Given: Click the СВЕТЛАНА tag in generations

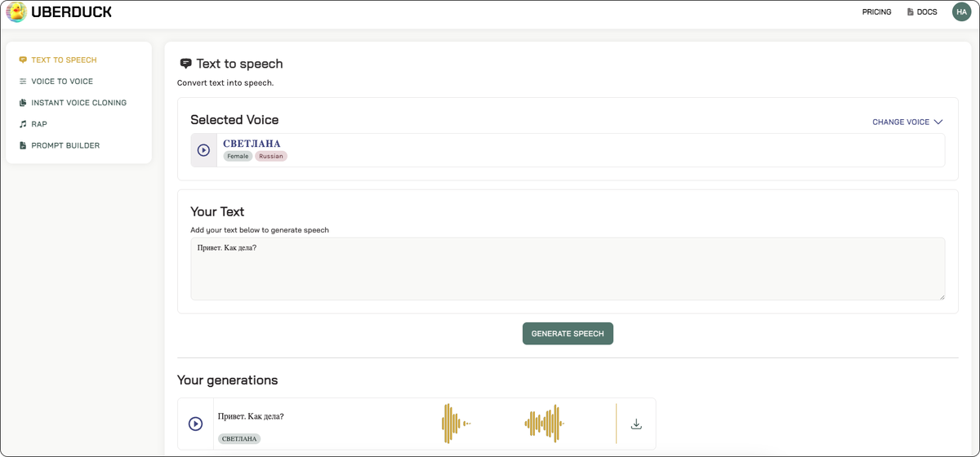Looking at the screenshot, I should click(239, 438).
